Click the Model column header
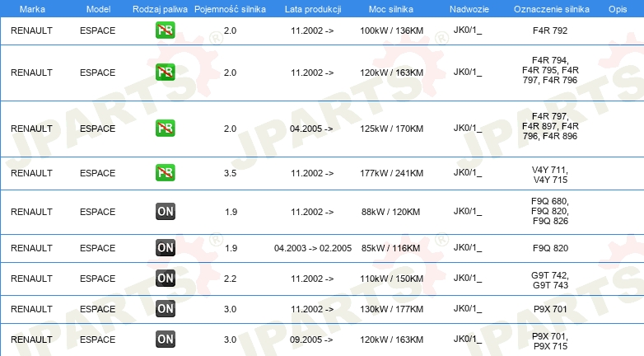 (x=98, y=9)
